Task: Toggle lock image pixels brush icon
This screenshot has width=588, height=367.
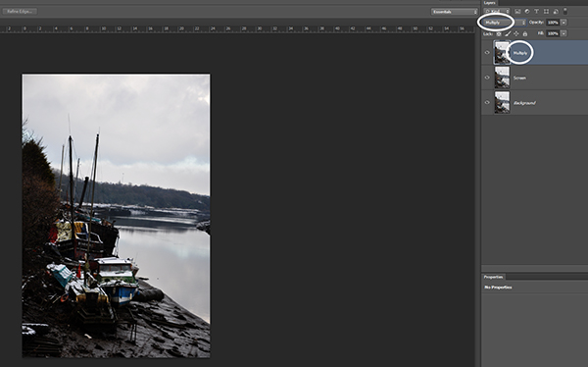Action: (x=508, y=33)
